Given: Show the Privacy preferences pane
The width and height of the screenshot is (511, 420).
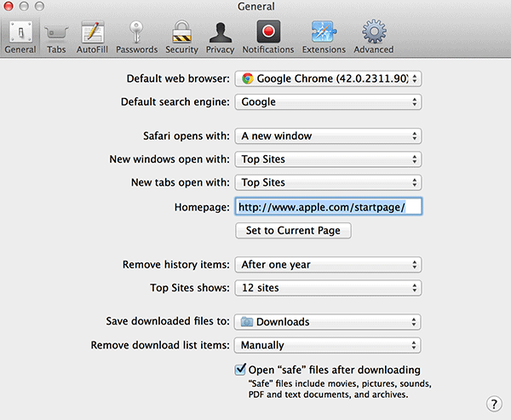Looking at the screenshot, I should [x=220, y=36].
